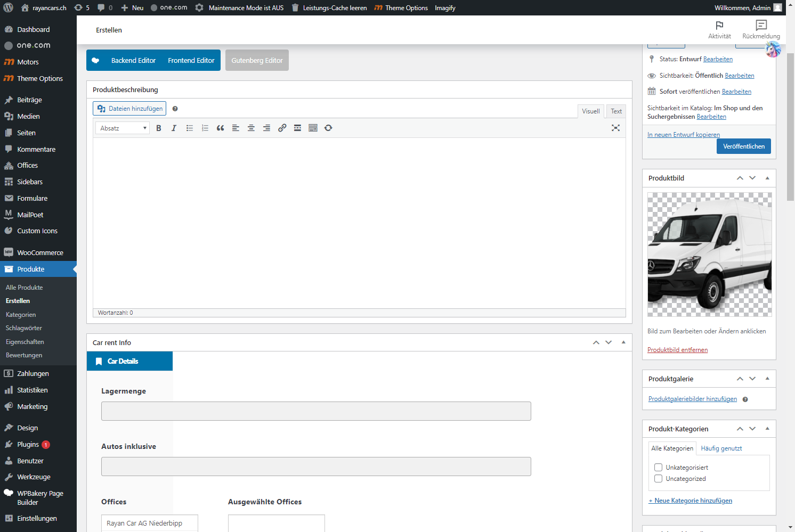The height and width of the screenshot is (532, 795).
Task: Switch the editor to the Visuell tab
Action: [x=590, y=111]
